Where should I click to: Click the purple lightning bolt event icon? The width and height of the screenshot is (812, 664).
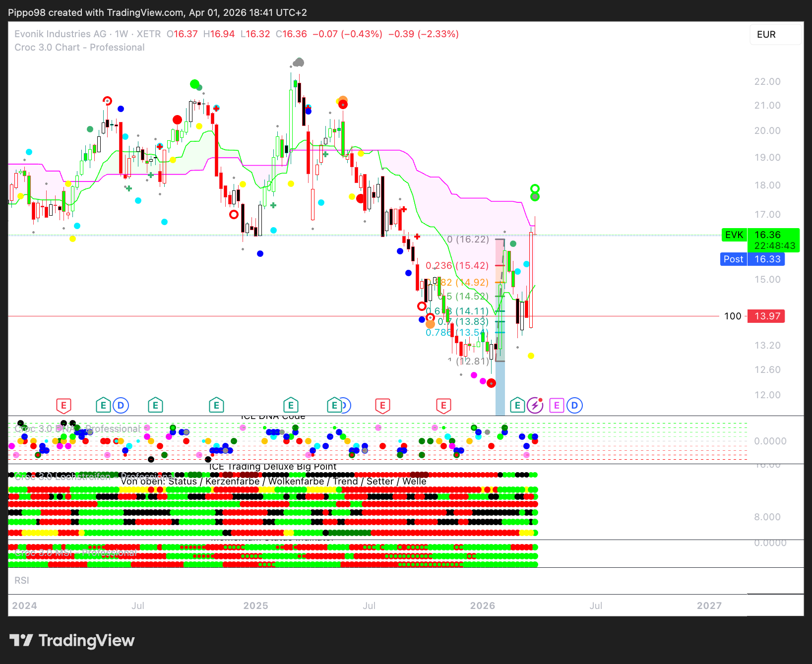(535, 406)
